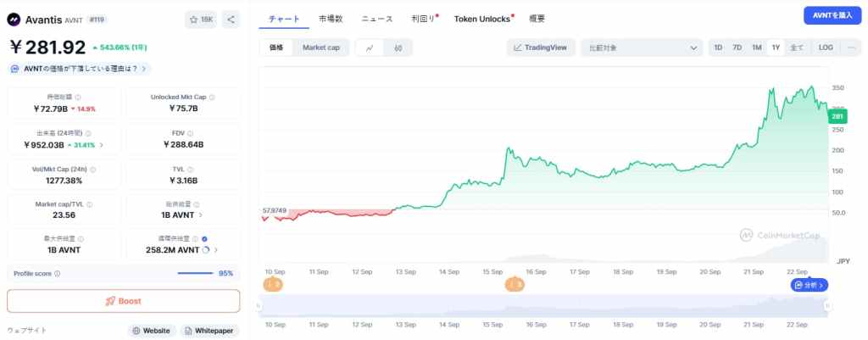Click info icon beside Vol/Mkt Cap (24h)
Screen dimensions: 868x340
point(93,170)
